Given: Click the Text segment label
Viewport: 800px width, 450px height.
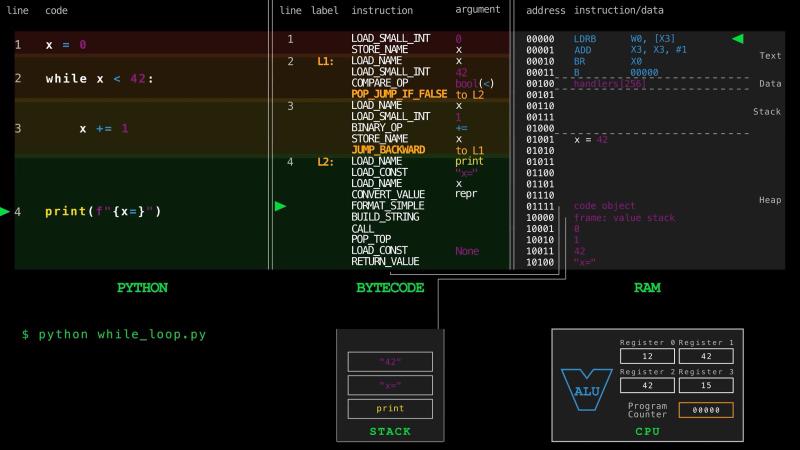Looking at the screenshot, I should (770, 56).
